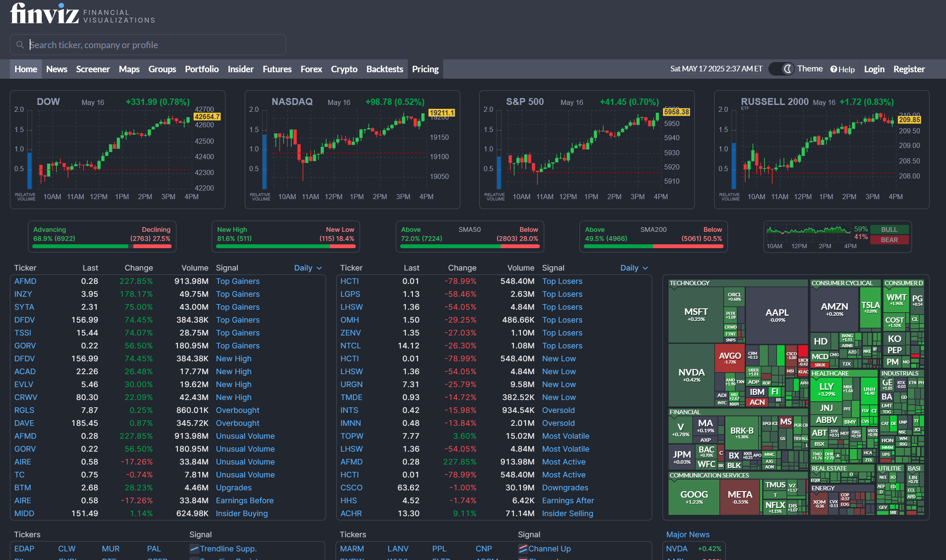Open the Portfolio menu item
946x560 pixels.
tap(202, 69)
